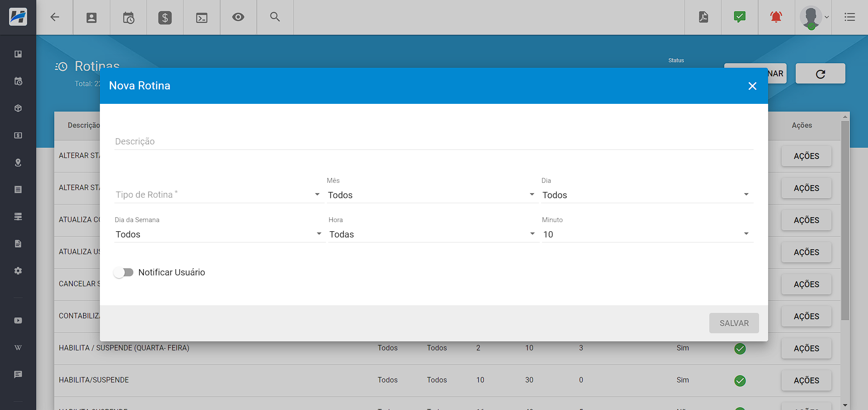Image resolution: width=868 pixels, height=410 pixels.
Task: Go back using the top toolbar arrow
Action: coord(55,17)
